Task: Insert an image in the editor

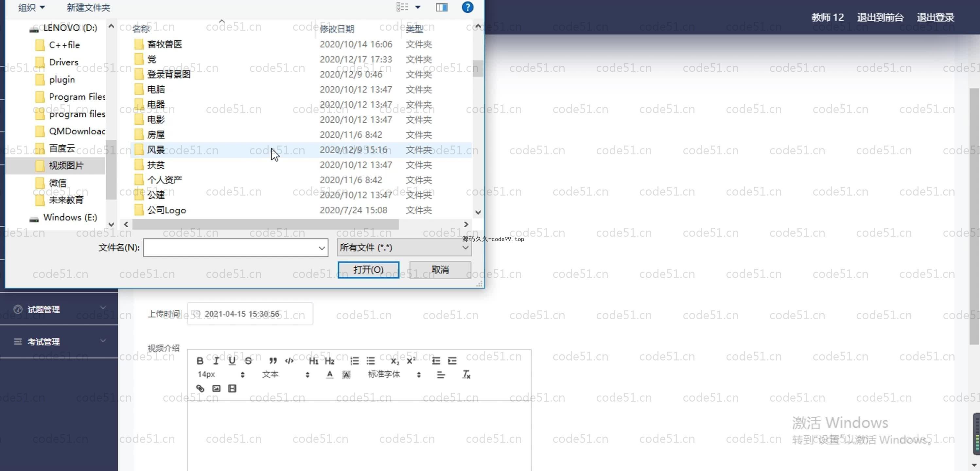Action: (216, 389)
